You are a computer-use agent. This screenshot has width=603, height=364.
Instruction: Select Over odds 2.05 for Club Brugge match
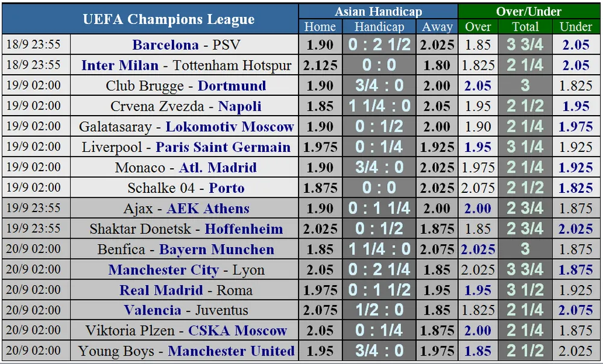click(478, 86)
